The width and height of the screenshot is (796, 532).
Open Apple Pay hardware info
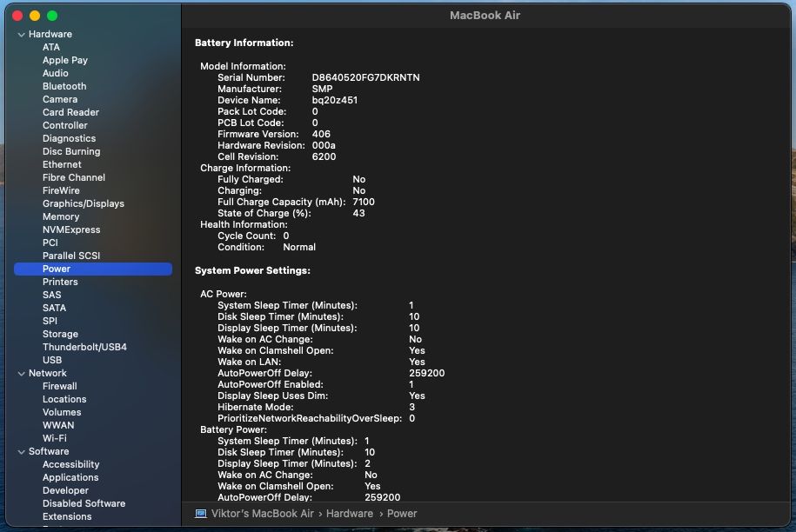pos(65,60)
